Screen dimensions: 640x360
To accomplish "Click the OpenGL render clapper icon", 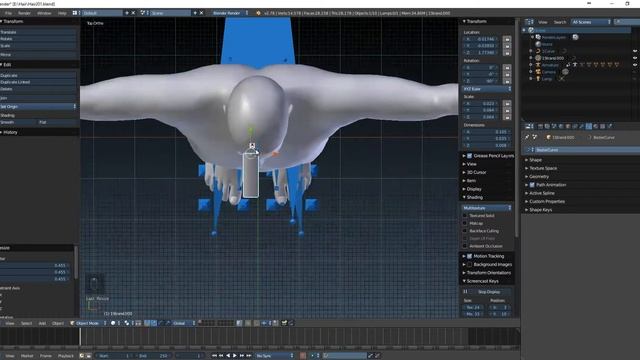I will coord(284,323).
